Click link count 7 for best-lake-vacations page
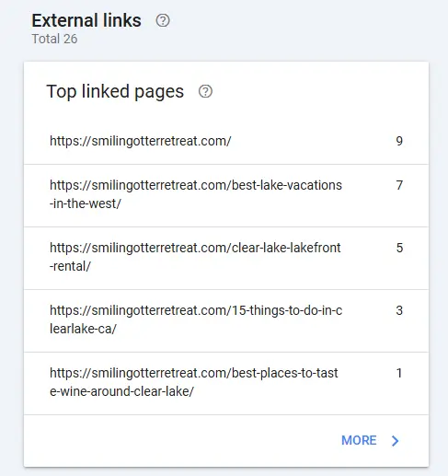This screenshot has width=448, height=476. (x=399, y=185)
